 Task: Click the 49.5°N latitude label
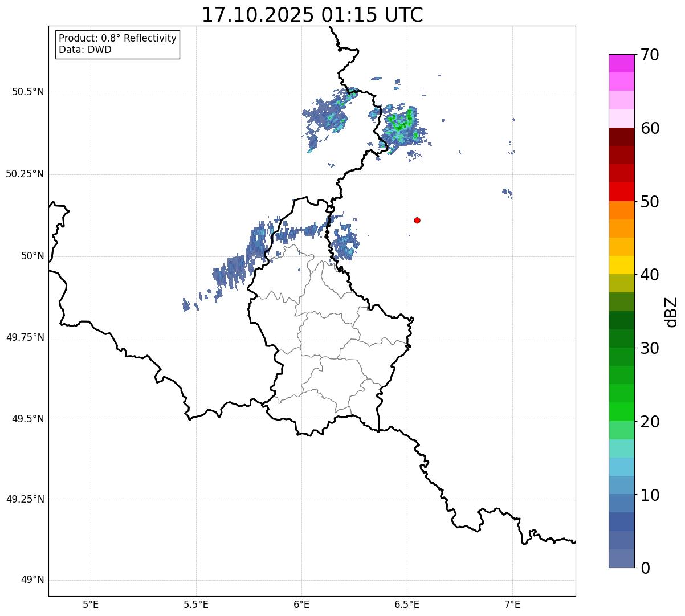[28, 419]
